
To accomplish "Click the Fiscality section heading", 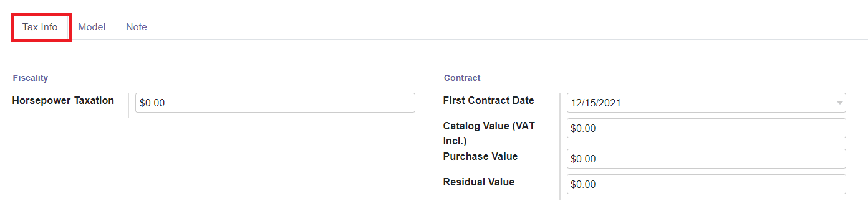I will pyautogui.click(x=31, y=78).
